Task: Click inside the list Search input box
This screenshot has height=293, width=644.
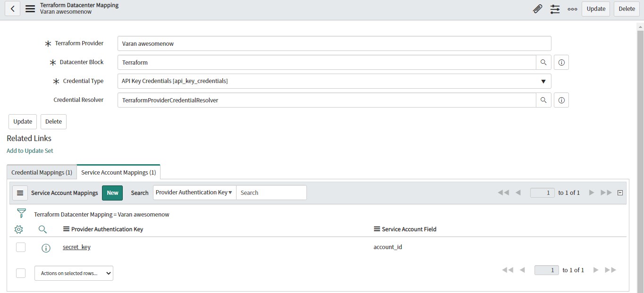Action: (x=271, y=193)
